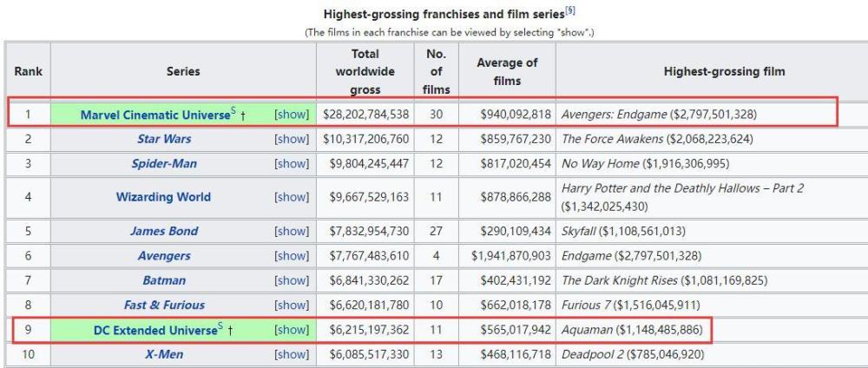Image resolution: width=868 pixels, height=368 pixels.
Task: Show the Wizarding World films
Action: tap(292, 197)
